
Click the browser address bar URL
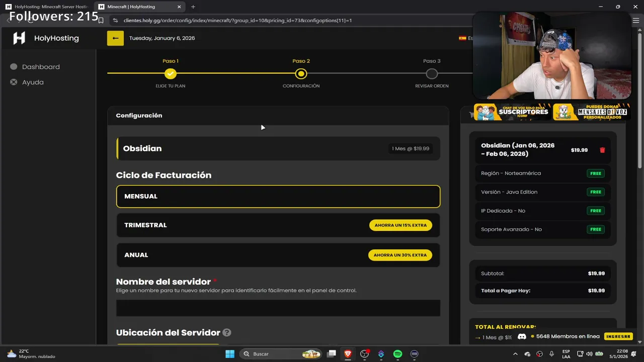237,21
